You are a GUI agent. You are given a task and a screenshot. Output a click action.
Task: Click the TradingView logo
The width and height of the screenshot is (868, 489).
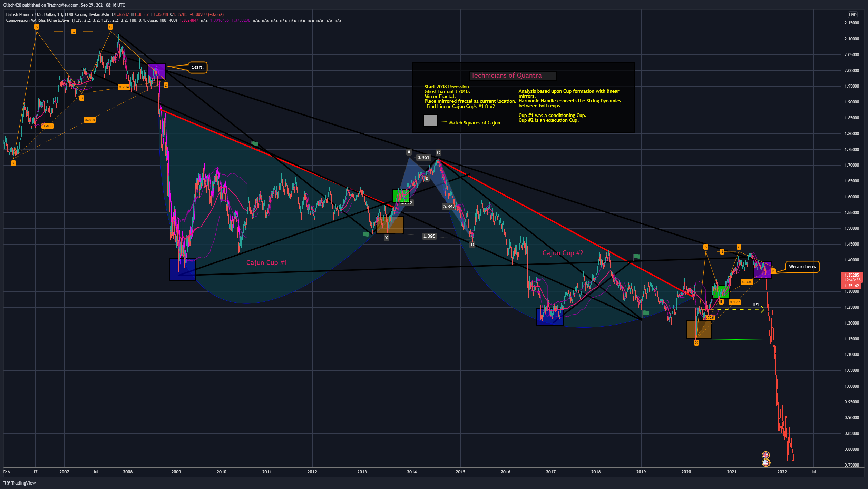(20, 483)
